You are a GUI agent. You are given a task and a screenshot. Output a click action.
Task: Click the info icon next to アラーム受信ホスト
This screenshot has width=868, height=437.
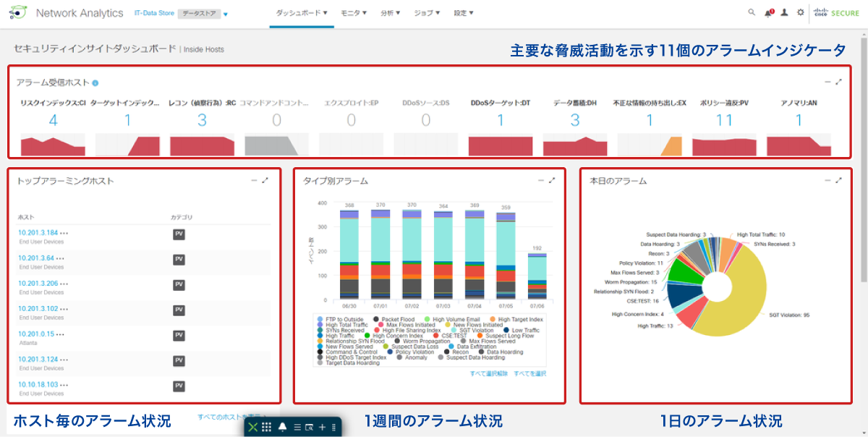95,82
